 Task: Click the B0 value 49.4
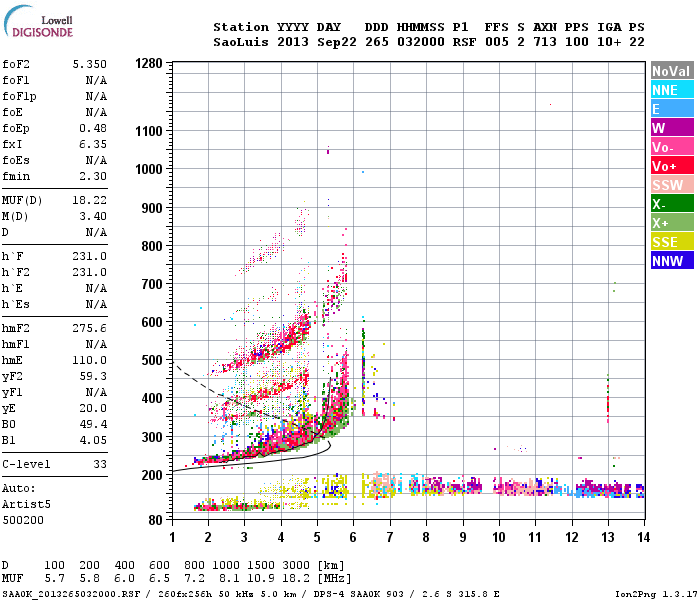point(93,424)
